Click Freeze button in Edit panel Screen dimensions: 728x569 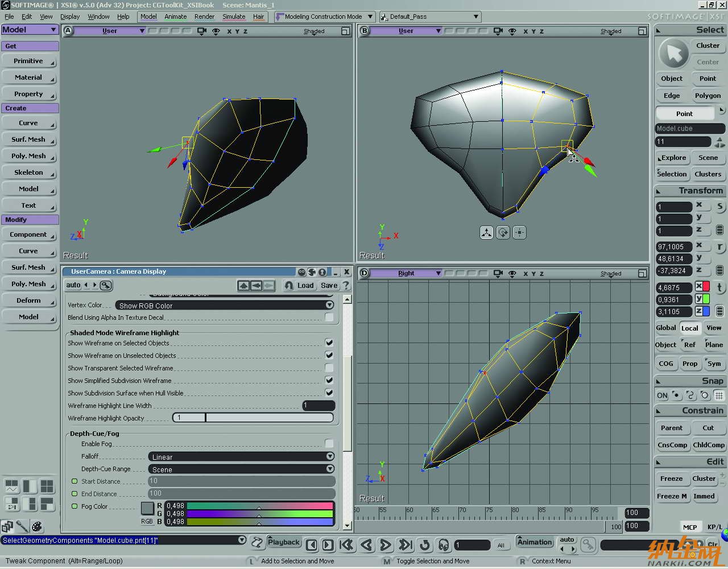tap(671, 479)
